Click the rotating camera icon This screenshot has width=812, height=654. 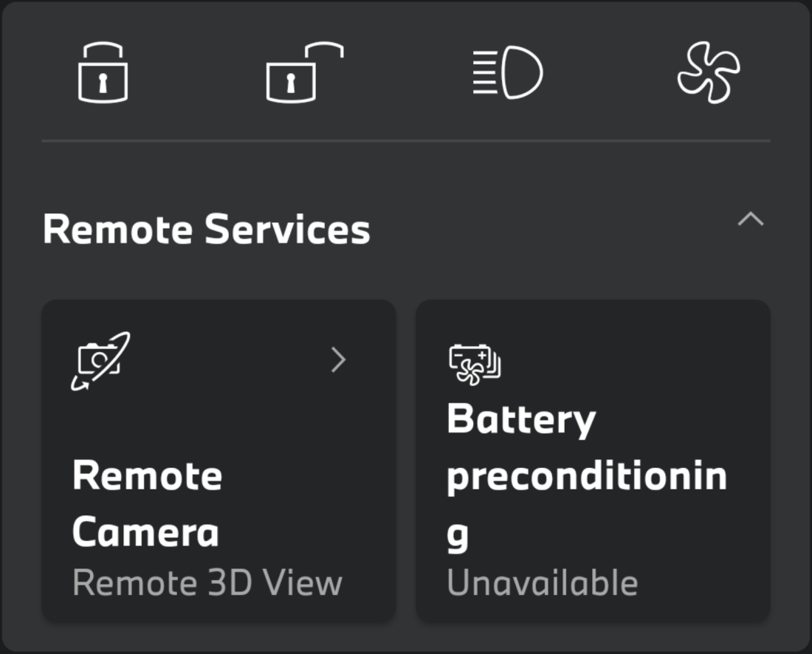coord(100,361)
